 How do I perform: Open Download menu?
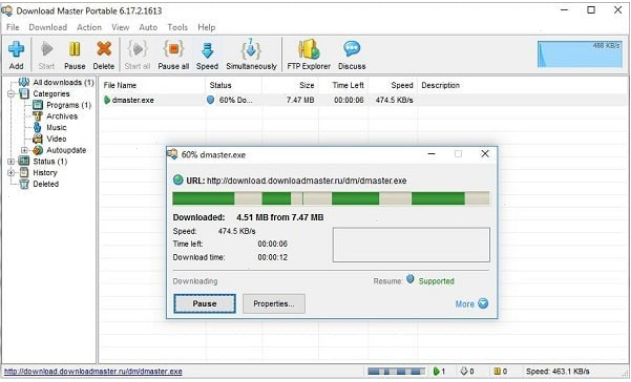(47, 27)
